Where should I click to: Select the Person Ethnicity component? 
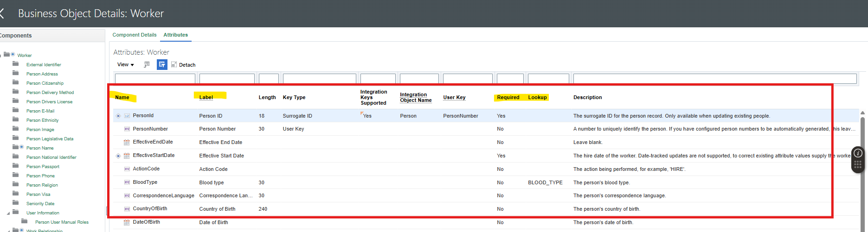tap(42, 120)
